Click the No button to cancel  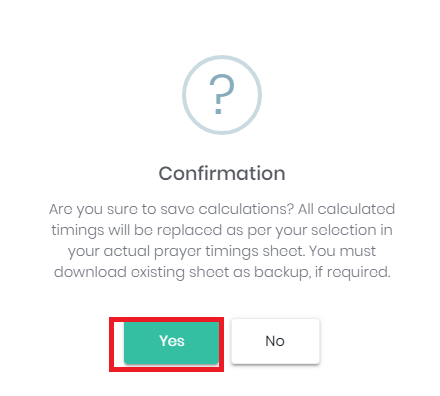pos(275,341)
